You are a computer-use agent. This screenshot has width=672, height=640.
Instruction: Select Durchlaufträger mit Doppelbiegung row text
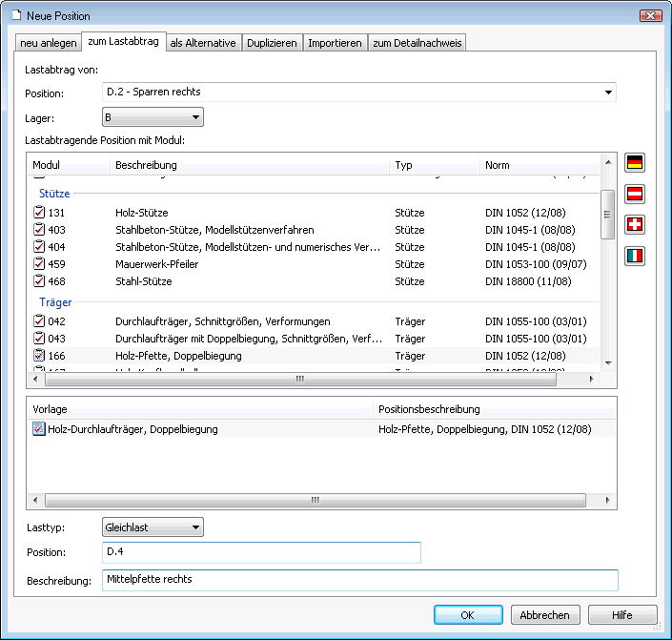249,339
